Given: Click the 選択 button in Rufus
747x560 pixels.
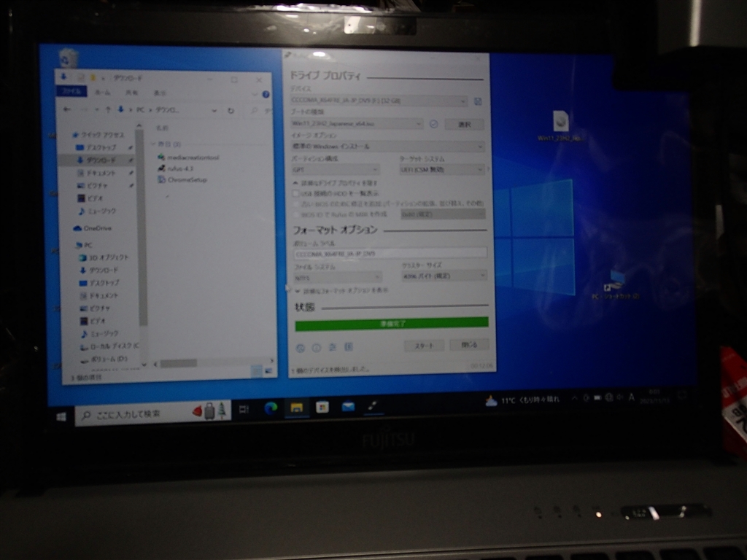Looking at the screenshot, I should [x=465, y=124].
